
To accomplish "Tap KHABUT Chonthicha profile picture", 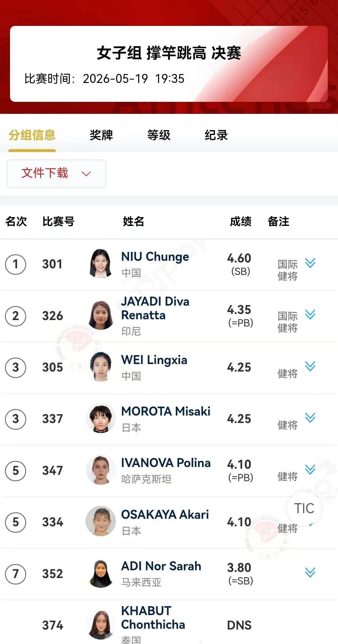I will tap(101, 625).
